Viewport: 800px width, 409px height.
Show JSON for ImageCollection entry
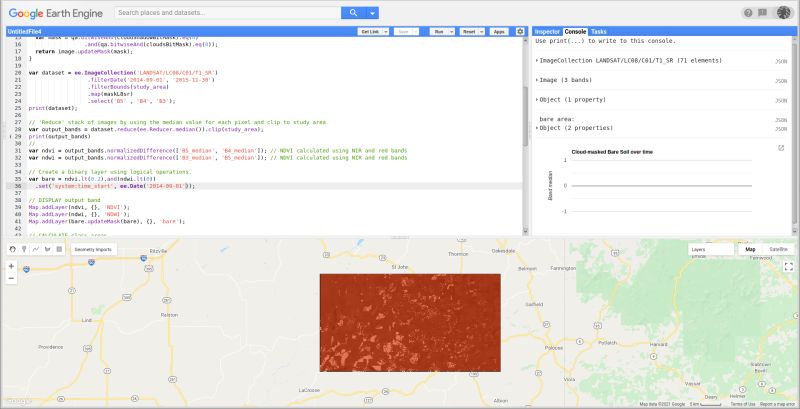(x=781, y=61)
